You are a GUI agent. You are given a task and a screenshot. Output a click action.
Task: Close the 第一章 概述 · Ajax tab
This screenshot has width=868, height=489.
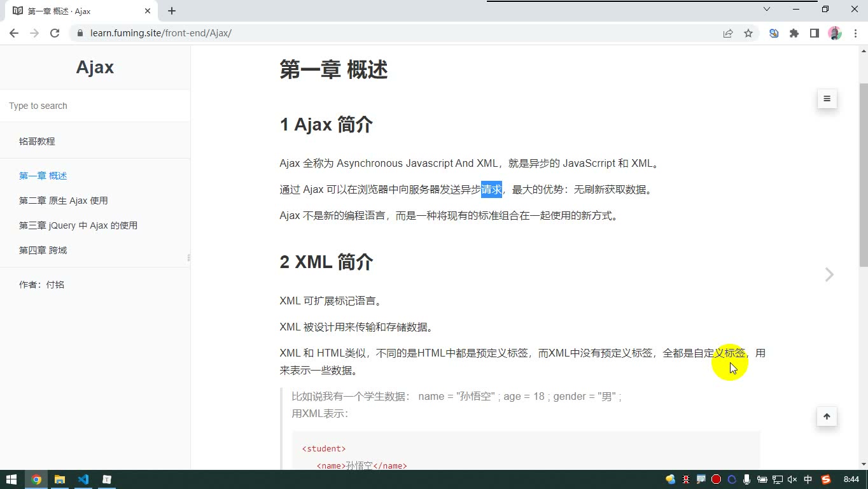[x=148, y=11]
